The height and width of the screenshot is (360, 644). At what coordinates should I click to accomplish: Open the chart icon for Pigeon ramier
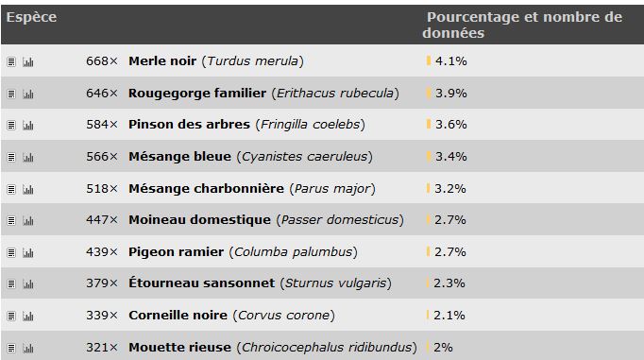point(28,252)
